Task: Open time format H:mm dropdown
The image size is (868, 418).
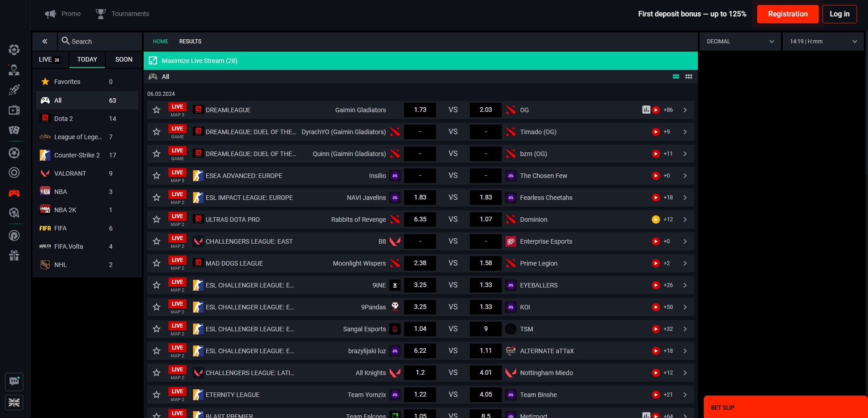Action: (823, 42)
